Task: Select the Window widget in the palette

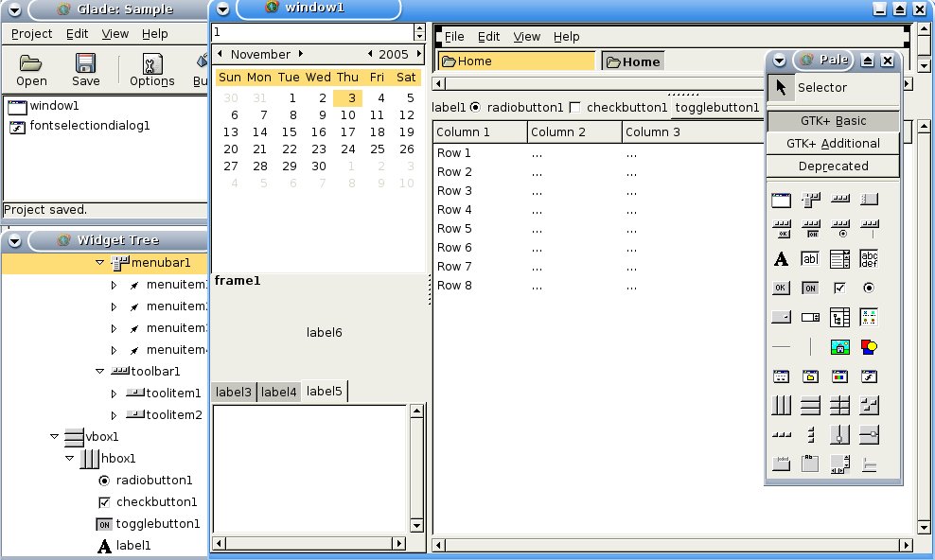Action: pyautogui.click(x=781, y=200)
